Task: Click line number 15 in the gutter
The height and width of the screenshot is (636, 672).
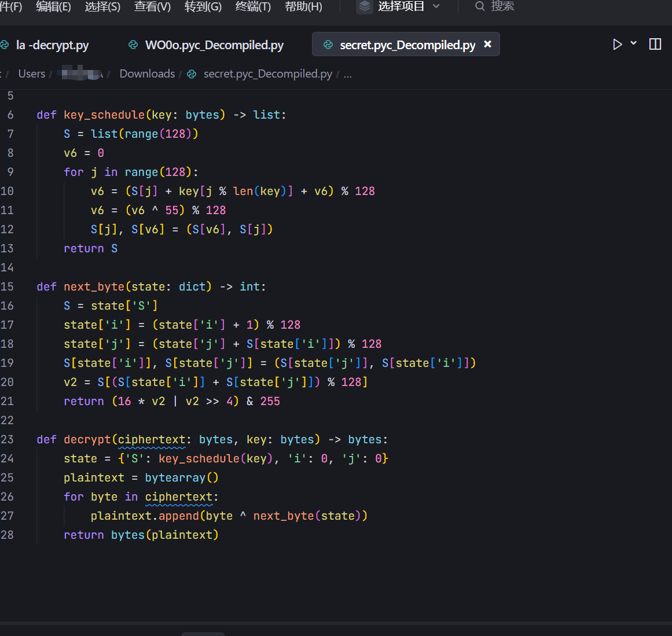Action: (x=8, y=286)
